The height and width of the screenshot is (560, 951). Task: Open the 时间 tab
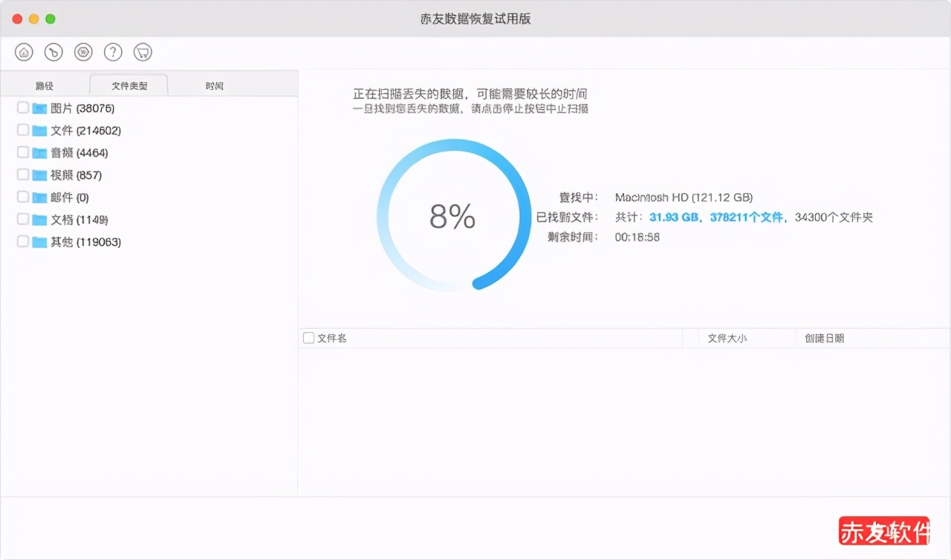(x=214, y=85)
